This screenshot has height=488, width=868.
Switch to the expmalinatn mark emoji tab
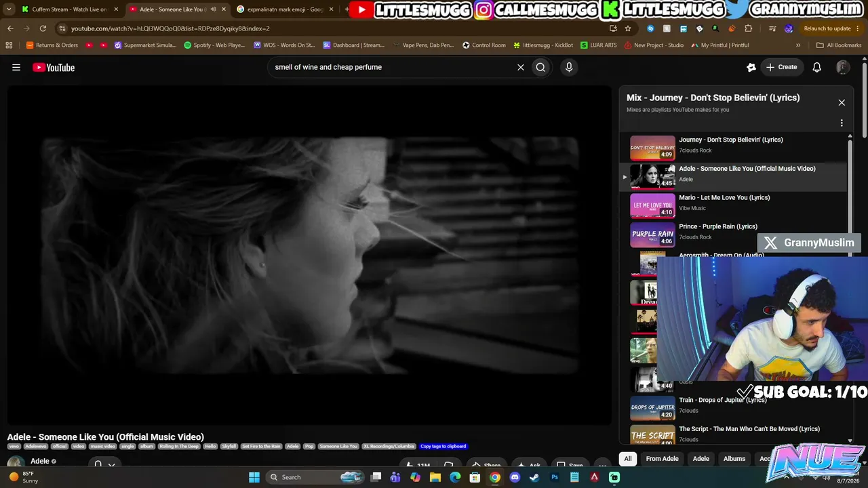[x=285, y=9]
